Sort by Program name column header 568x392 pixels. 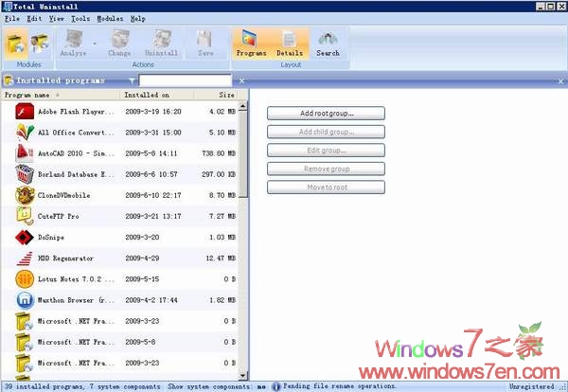[x=59, y=95]
